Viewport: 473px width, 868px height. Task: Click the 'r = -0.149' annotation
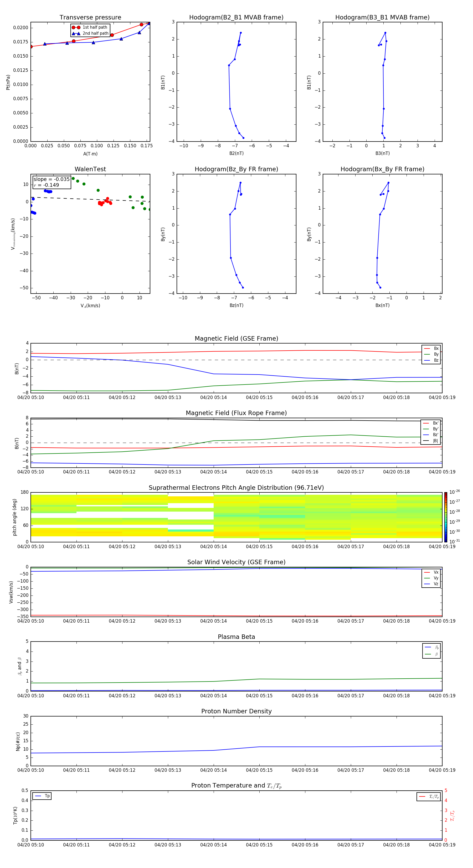[x=47, y=185]
